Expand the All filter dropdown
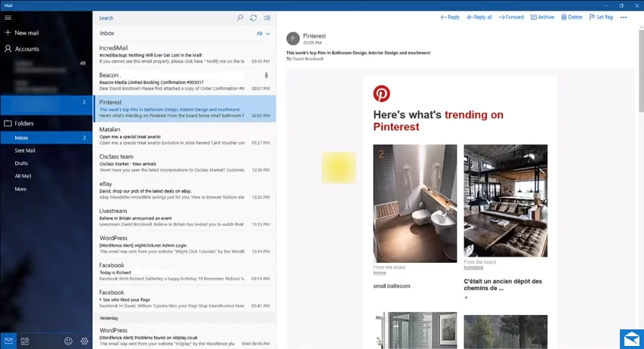Viewport: 644px width, 349px height. [263, 33]
